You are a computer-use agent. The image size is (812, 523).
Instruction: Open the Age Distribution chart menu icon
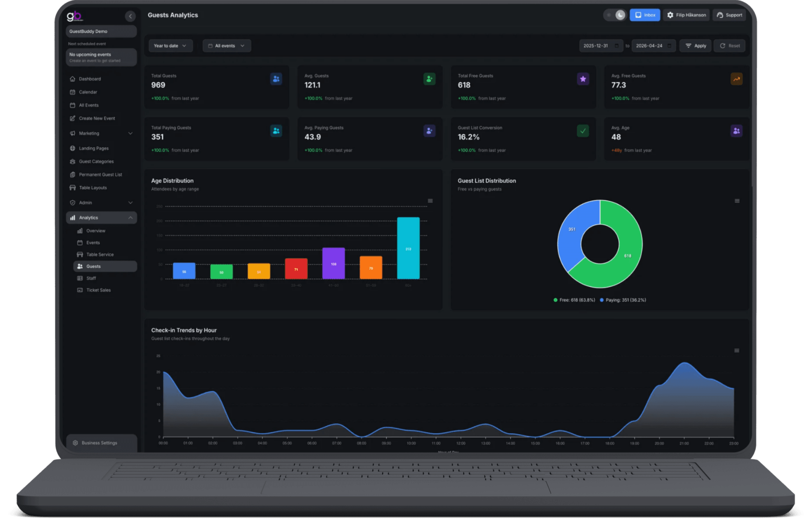tap(430, 201)
